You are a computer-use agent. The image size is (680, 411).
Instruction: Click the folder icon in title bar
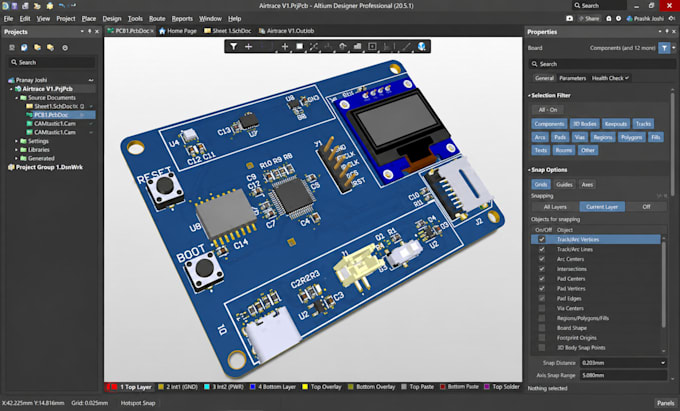[37, 6]
